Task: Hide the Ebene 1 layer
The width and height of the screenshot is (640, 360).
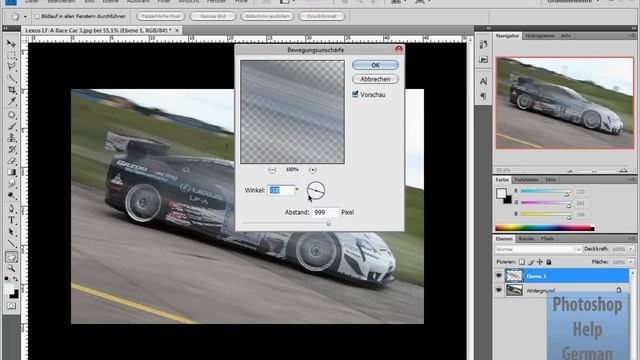Action: (499, 276)
